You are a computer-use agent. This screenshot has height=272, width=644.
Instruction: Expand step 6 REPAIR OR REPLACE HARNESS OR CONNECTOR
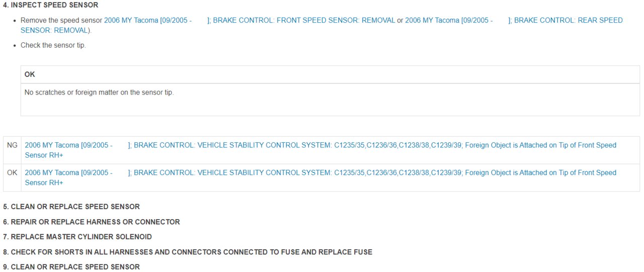91,222
